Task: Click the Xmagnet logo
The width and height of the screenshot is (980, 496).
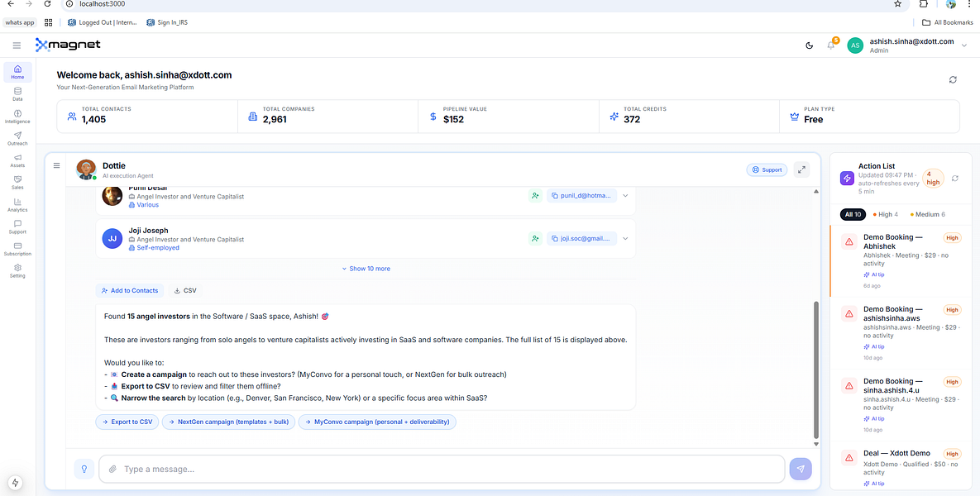Action: 68,45
